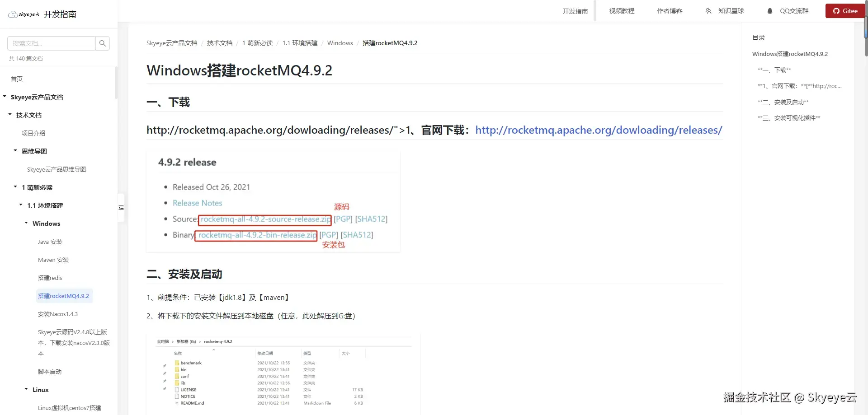
Task: Click breadcrumb 技术文档
Action: (220, 43)
